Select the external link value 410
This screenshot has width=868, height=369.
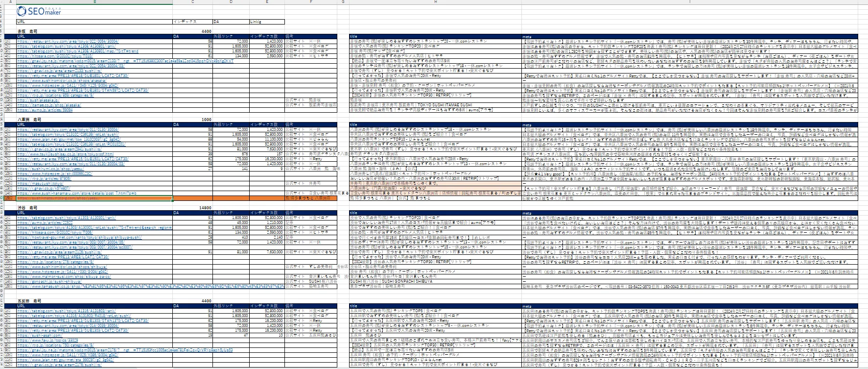[231, 237]
